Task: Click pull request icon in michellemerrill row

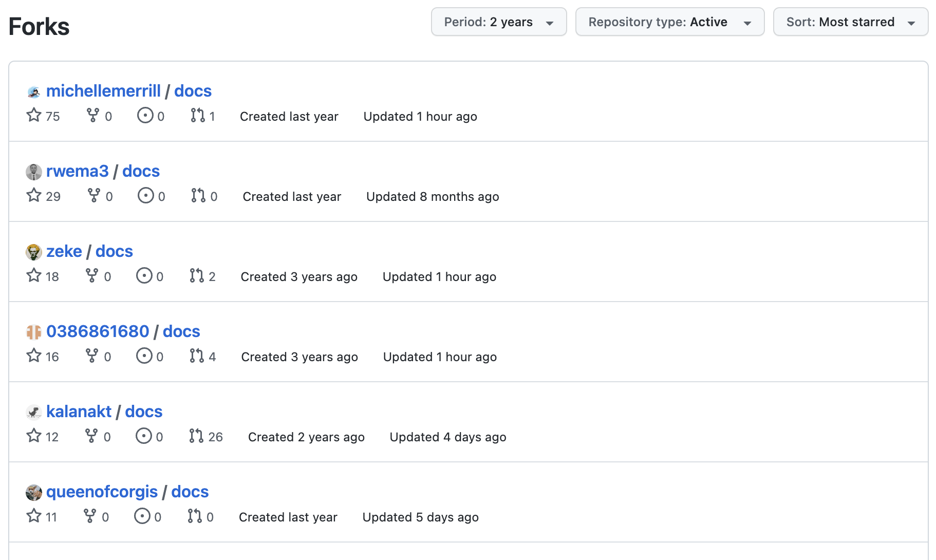Action: coord(197,115)
